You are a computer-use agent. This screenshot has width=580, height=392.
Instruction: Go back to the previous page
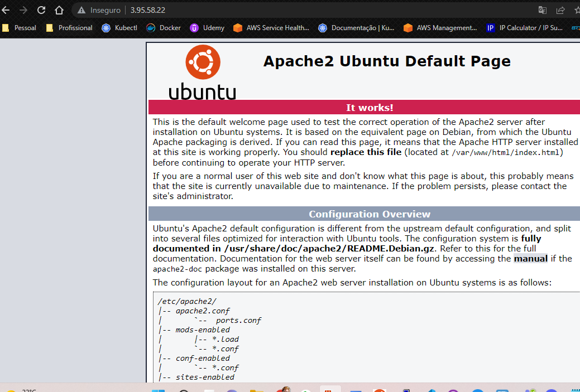[6, 10]
